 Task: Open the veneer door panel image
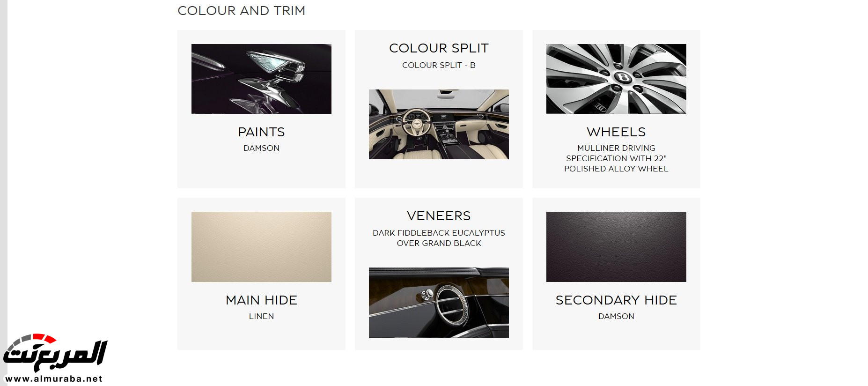(x=439, y=303)
